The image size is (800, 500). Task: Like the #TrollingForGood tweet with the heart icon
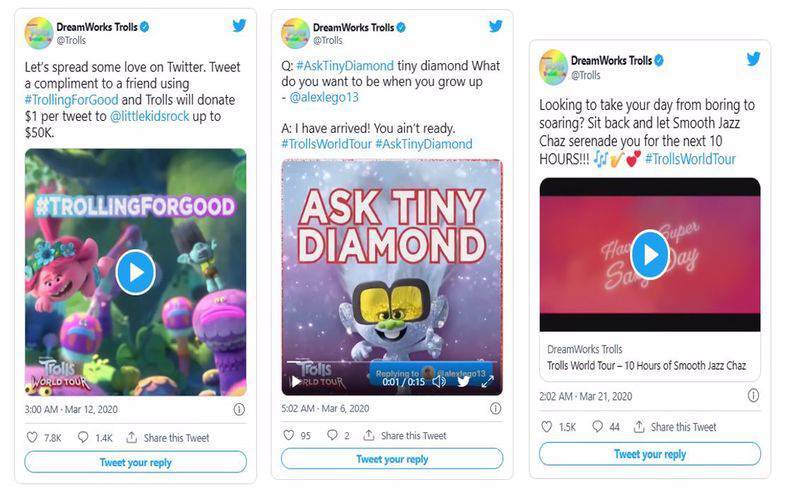(32, 437)
